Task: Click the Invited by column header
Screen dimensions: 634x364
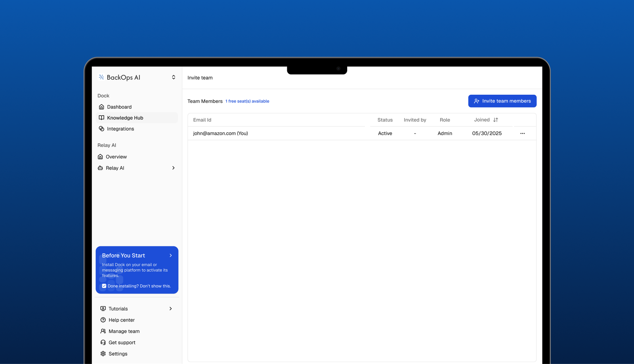Action: pyautogui.click(x=415, y=120)
